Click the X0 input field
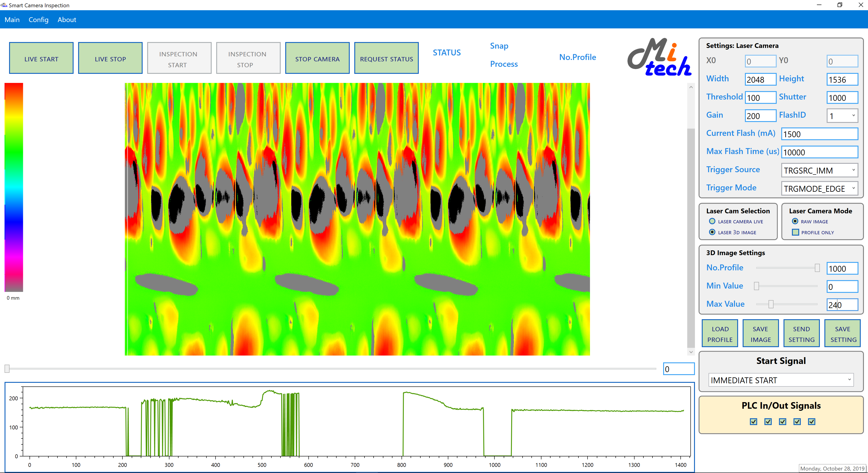 (761, 61)
